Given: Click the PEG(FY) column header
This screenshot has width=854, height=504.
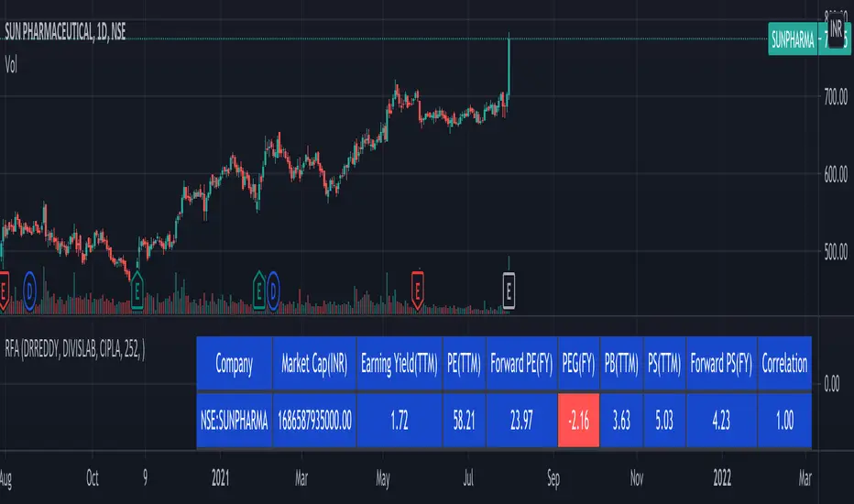Looking at the screenshot, I should (578, 364).
